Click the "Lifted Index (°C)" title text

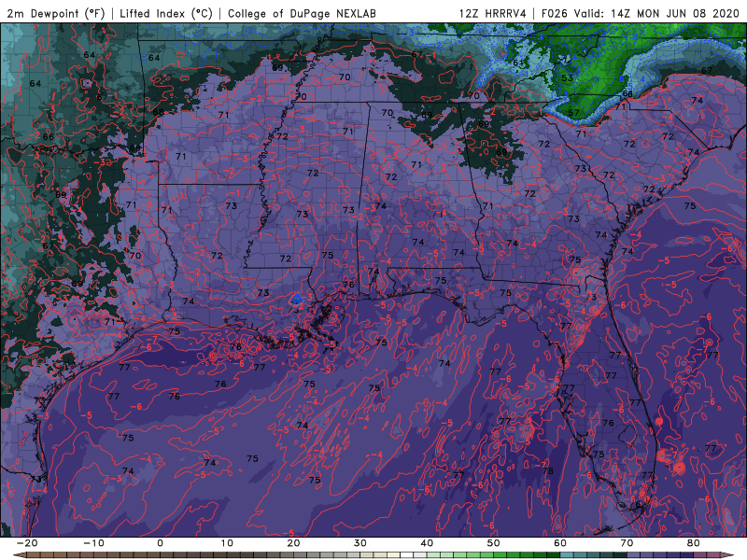tap(166, 13)
